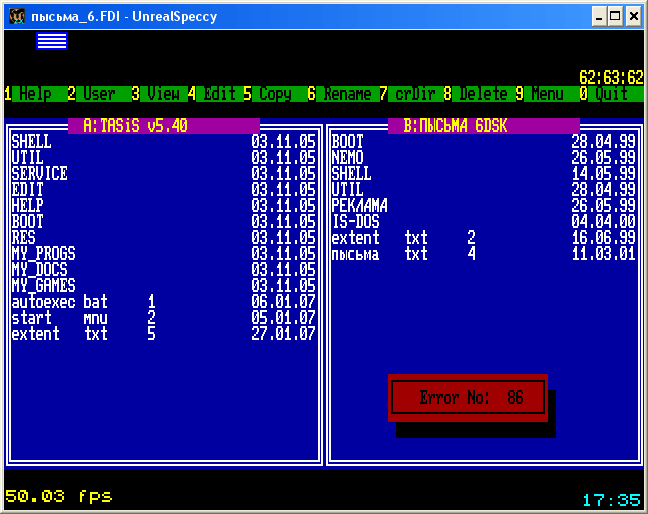
Task: Select the 5 Copy command
Action: (267, 94)
